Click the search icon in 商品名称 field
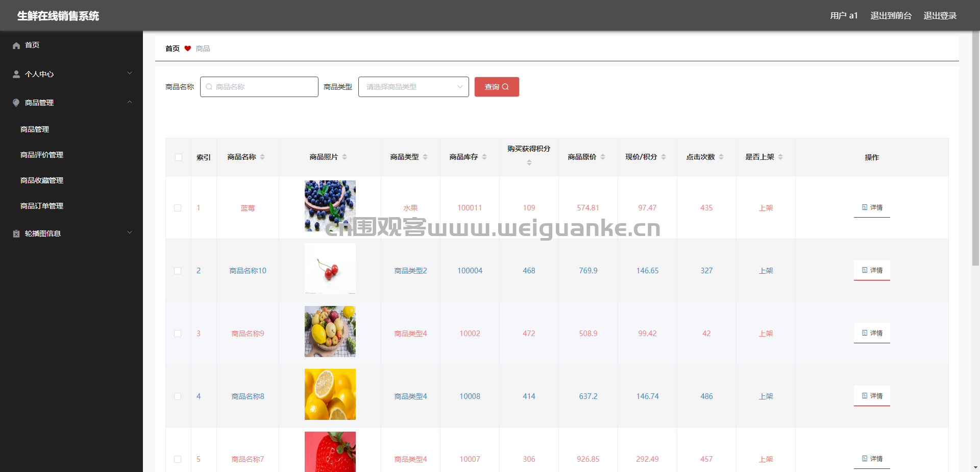The image size is (980, 472). click(209, 87)
